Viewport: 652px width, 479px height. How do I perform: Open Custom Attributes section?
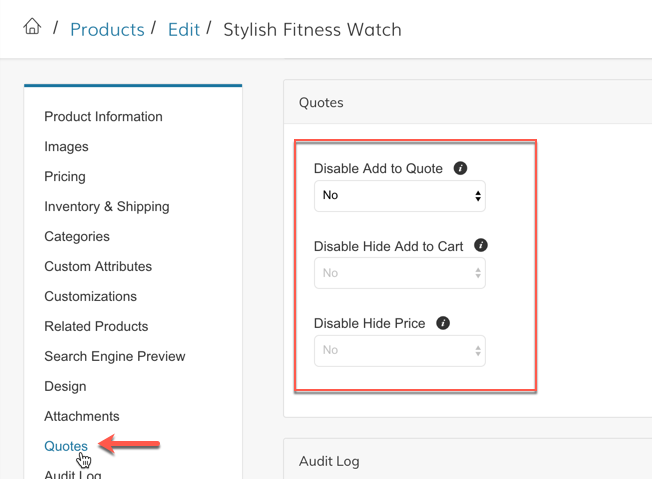click(98, 267)
